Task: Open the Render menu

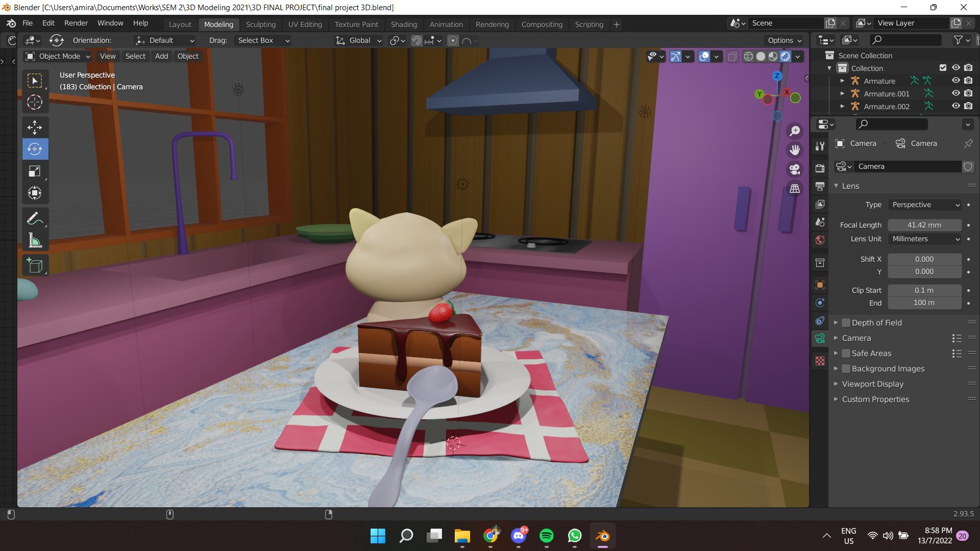Action: click(76, 23)
